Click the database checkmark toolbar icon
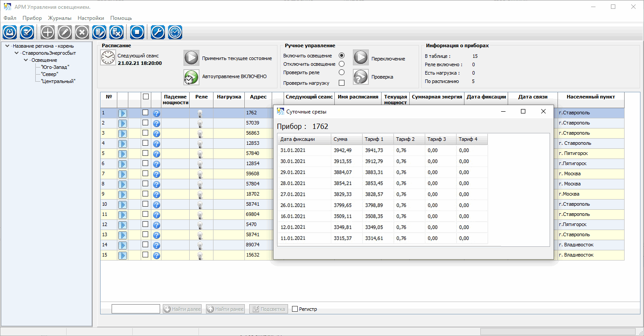The width and height of the screenshot is (644, 336). click(27, 32)
